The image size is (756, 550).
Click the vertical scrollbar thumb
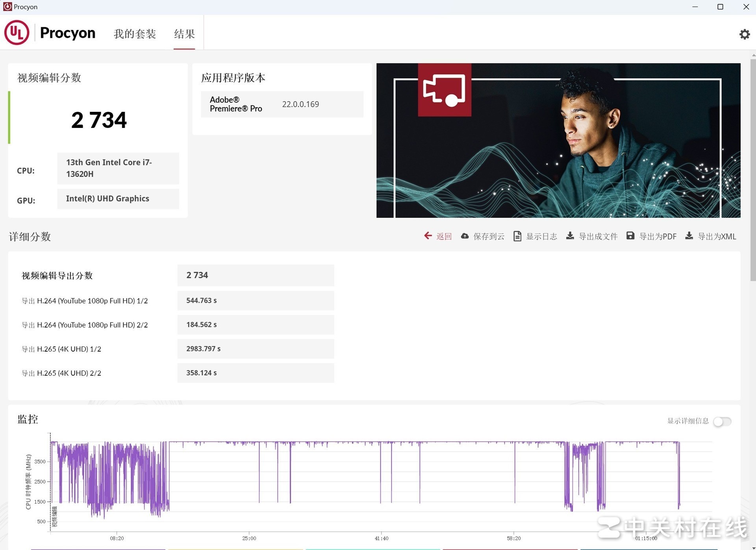[752, 169]
